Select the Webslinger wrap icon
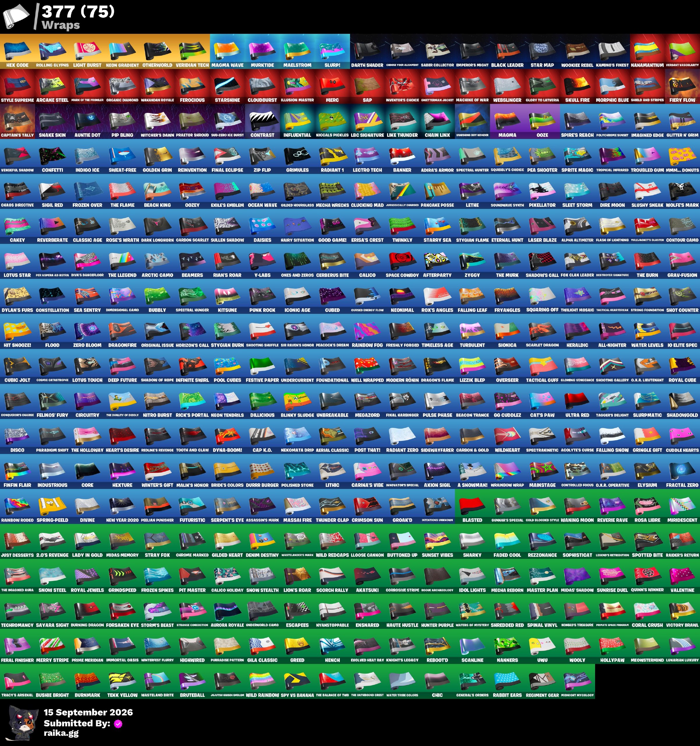 coord(507,86)
